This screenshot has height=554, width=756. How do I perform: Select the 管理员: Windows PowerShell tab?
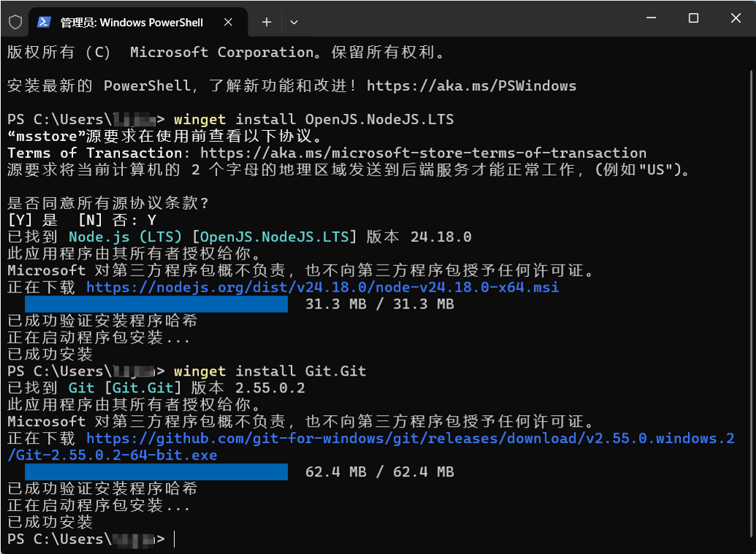pyautogui.click(x=138, y=22)
